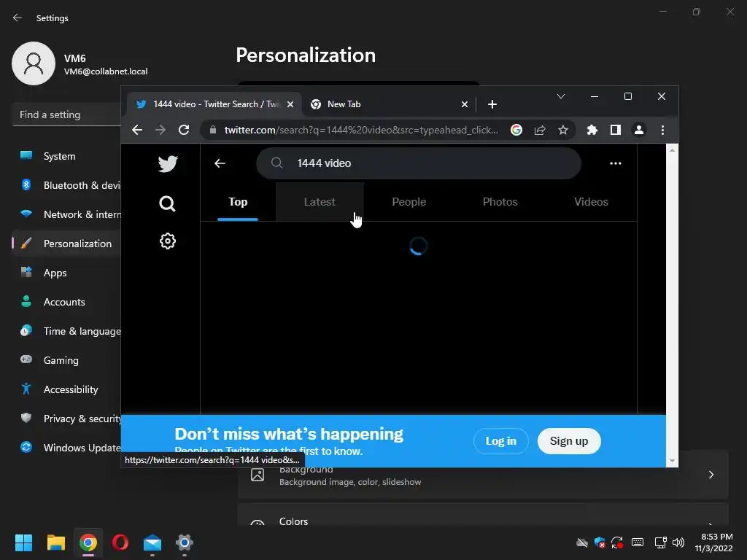
Task: Reload the Twitter page in Chrome
Action: coord(184,130)
